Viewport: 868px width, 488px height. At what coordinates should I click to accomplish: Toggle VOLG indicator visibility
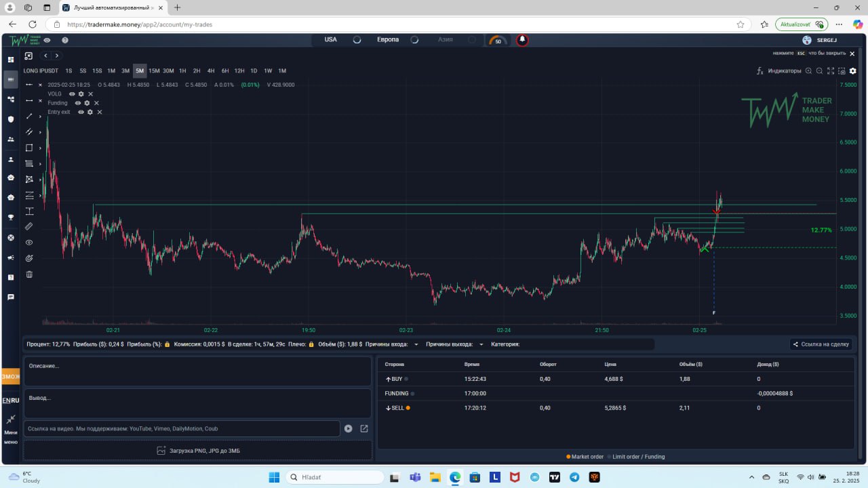(x=72, y=94)
